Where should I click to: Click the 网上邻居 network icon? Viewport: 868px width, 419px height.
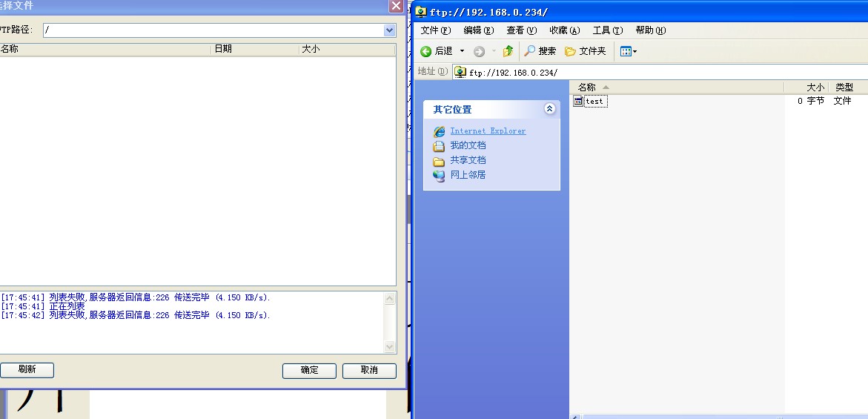pyautogui.click(x=439, y=176)
